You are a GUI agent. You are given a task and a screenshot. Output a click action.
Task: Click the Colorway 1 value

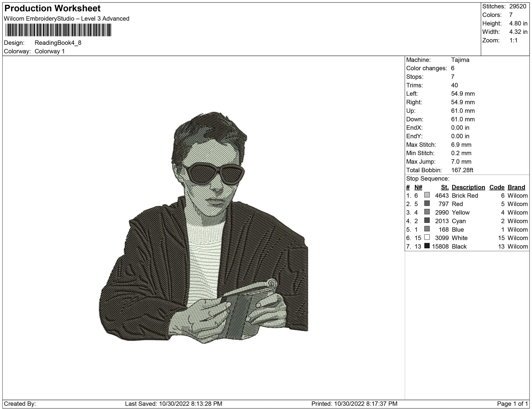point(49,51)
